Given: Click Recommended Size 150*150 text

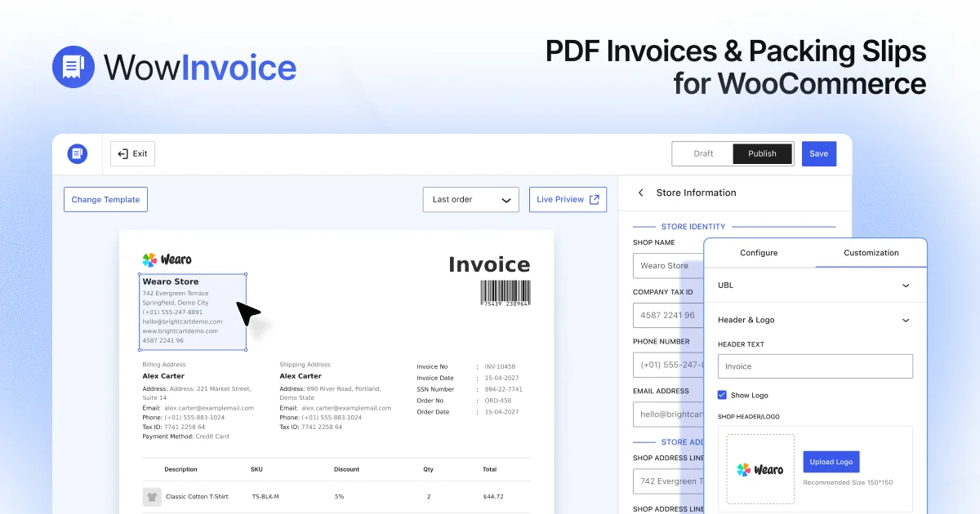Looking at the screenshot, I should point(848,482).
